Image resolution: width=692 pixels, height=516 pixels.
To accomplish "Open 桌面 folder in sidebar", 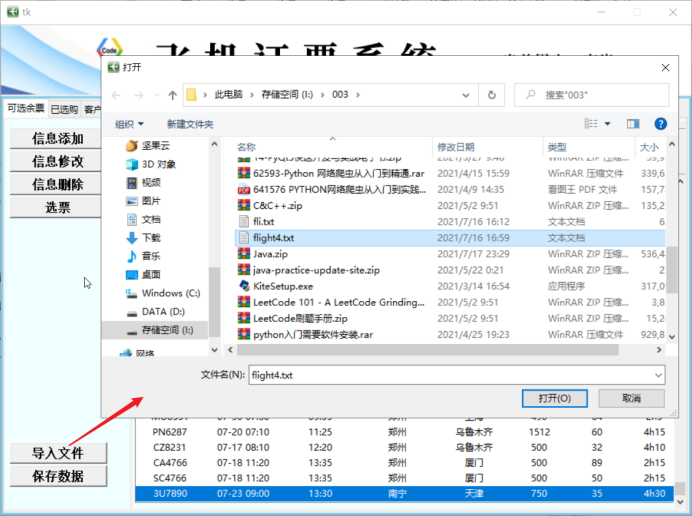I will (144, 275).
